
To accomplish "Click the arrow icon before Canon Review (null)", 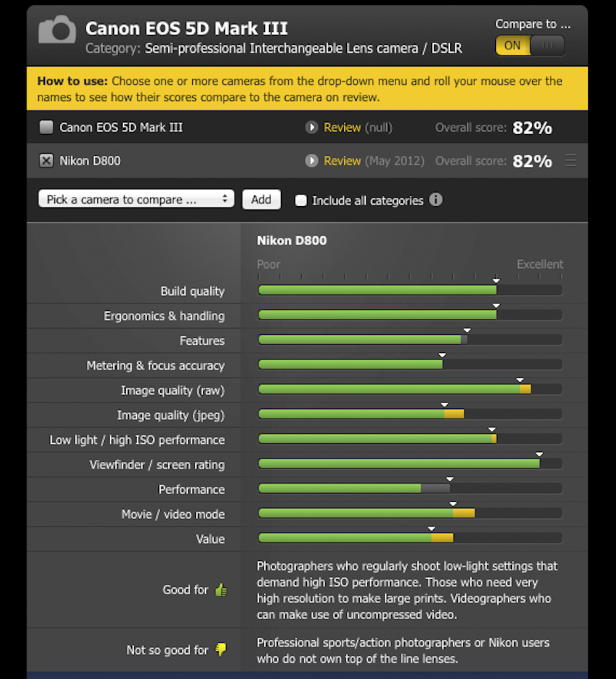I will click(x=311, y=127).
